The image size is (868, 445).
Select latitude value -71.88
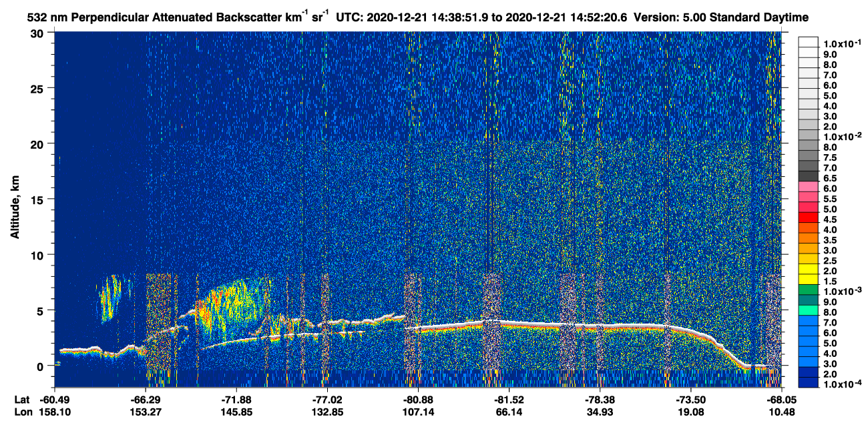(236, 400)
